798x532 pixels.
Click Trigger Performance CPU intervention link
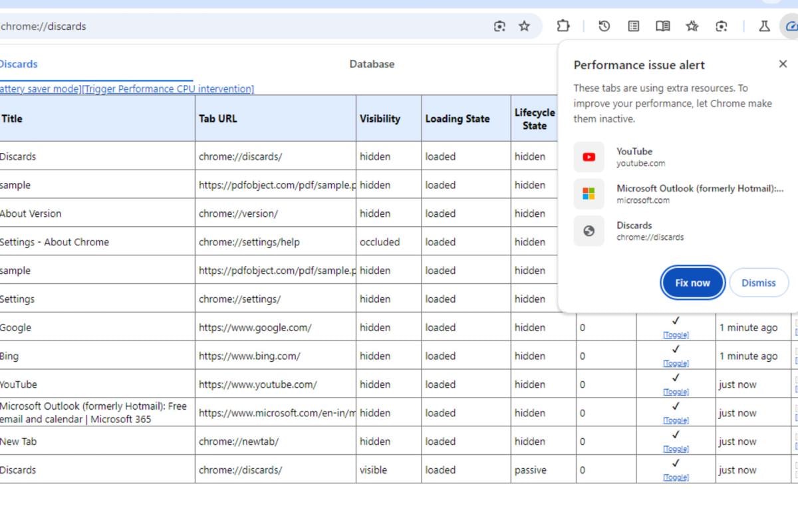(168, 89)
